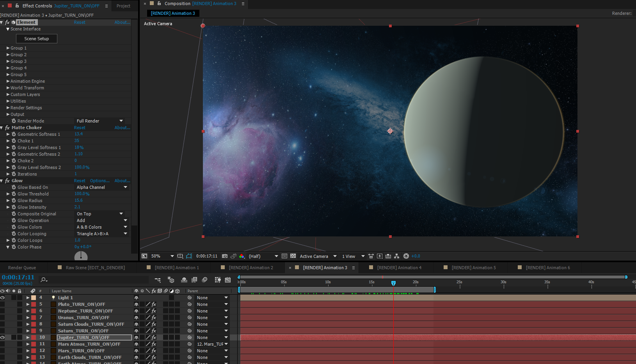Expand the Animation Engine group
The height and width of the screenshot is (364, 636).
pos(8,81)
